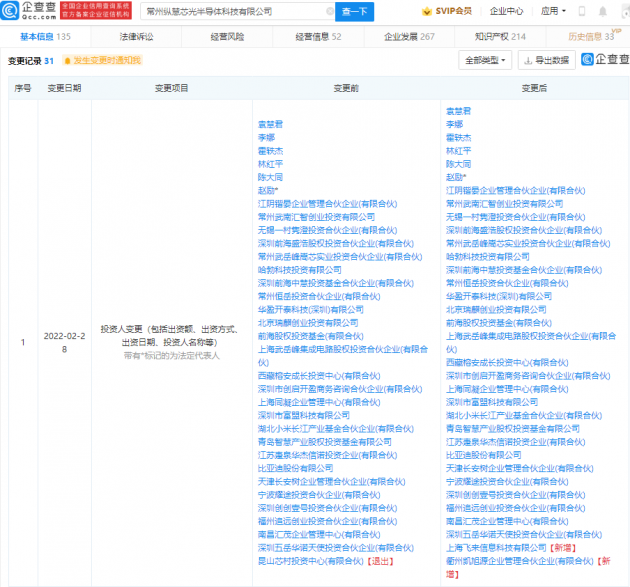Viewport: 630px width, 587px height.
Task: Click the 投资人变更 change item cell
Action: coord(172,342)
